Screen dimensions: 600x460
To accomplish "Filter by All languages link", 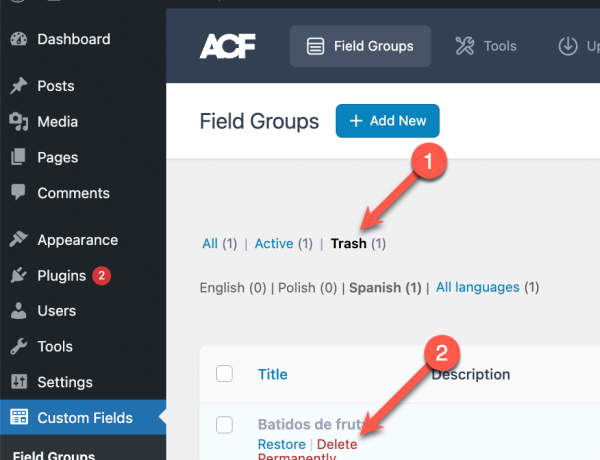I will point(478,287).
